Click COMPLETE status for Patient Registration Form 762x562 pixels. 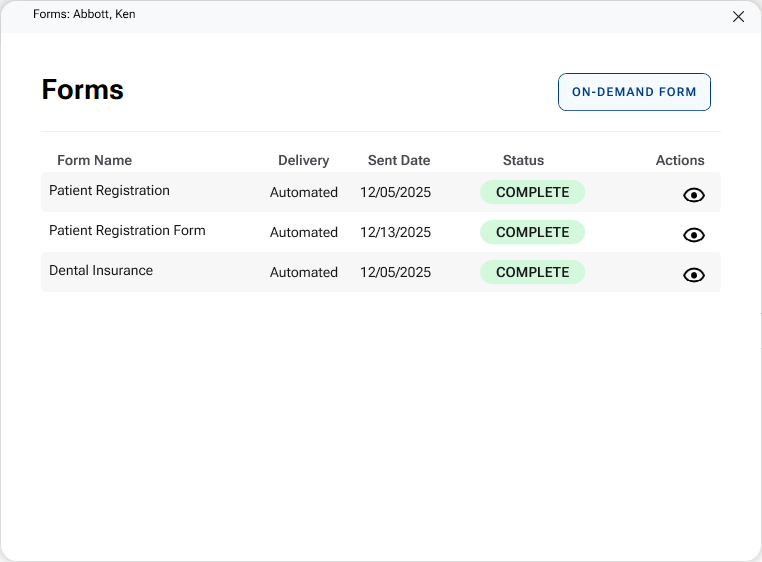pyautogui.click(x=532, y=232)
